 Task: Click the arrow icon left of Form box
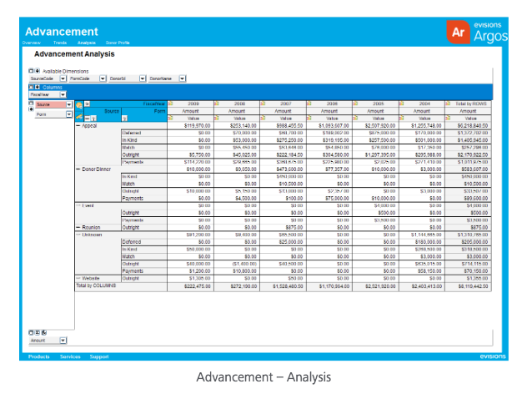tap(31, 109)
